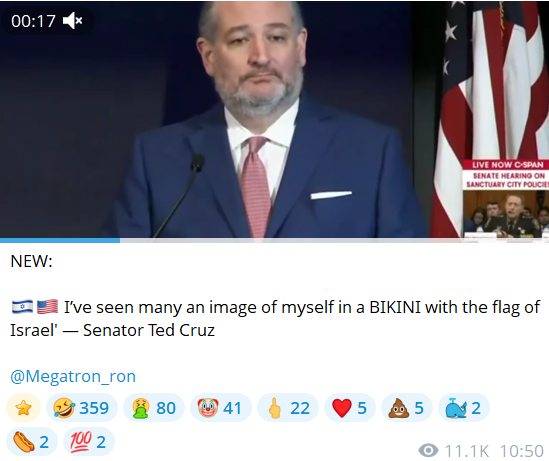Viewport: 549px width, 461px height.
Task: Click the message caption text about Senator Cruz
Action: [275, 319]
